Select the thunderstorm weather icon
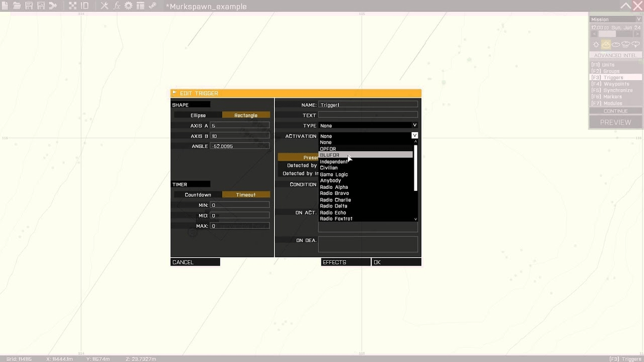This screenshot has height=362, width=644. [635, 45]
